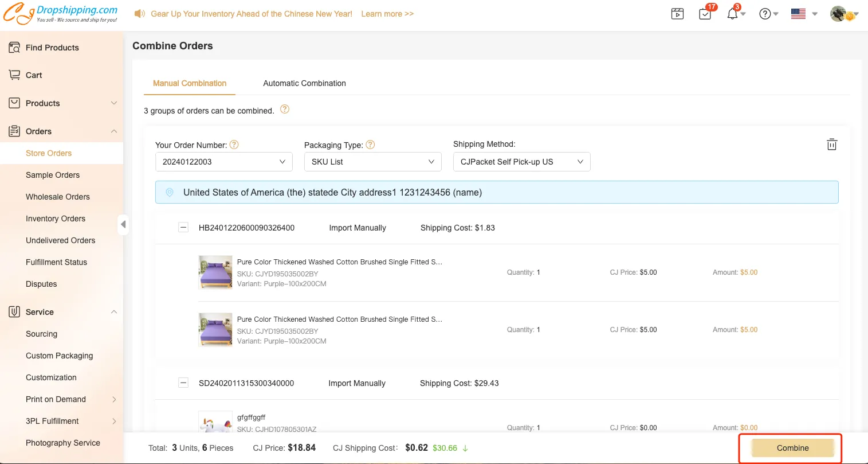This screenshot has height=464, width=868.
Task: Open the Shipping Method dropdown
Action: 521,162
